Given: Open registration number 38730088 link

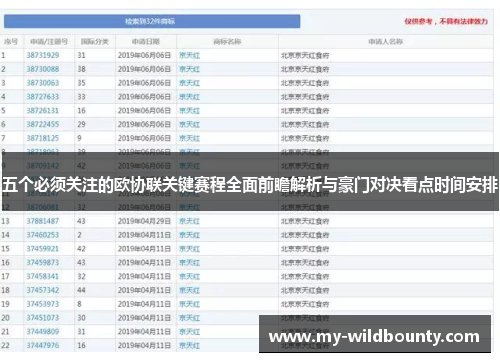Looking at the screenshot, I should click(43, 69).
